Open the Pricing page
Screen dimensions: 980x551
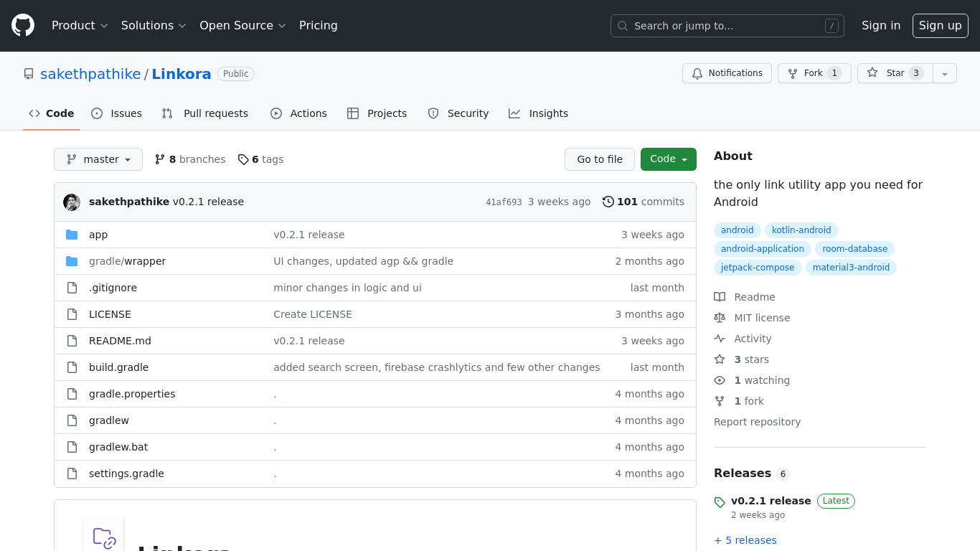tap(319, 26)
